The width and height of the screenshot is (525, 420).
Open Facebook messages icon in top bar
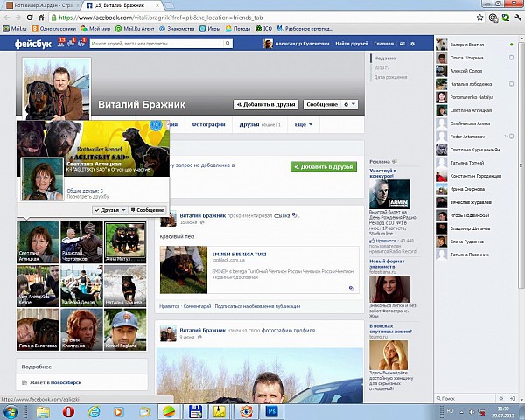click(72, 43)
